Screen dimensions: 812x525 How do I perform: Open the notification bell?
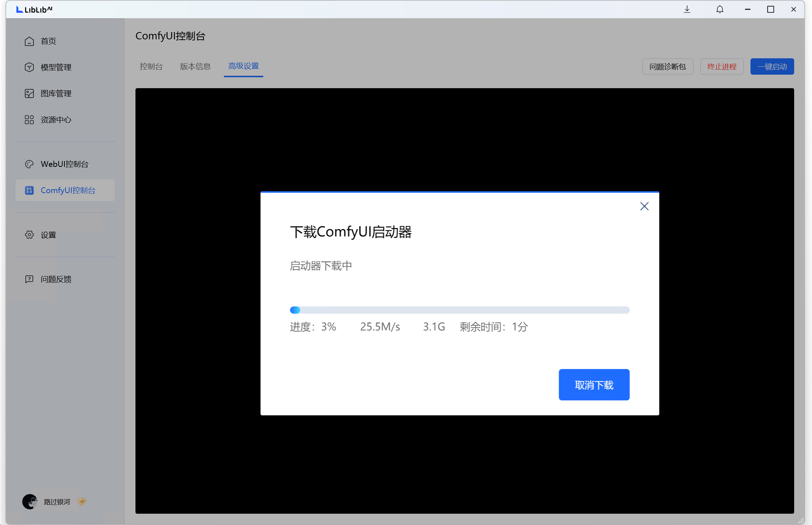click(720, 9)
